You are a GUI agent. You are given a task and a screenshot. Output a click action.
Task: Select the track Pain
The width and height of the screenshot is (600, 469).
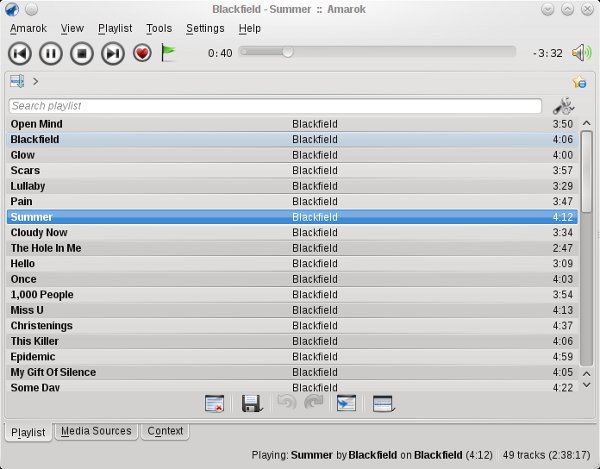292,202
